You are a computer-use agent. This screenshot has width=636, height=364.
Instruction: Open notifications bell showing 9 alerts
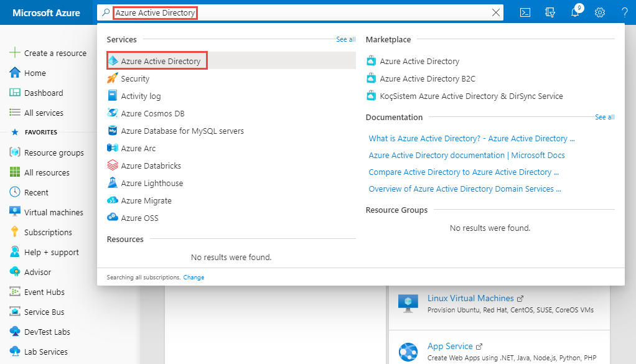[574, 12]
